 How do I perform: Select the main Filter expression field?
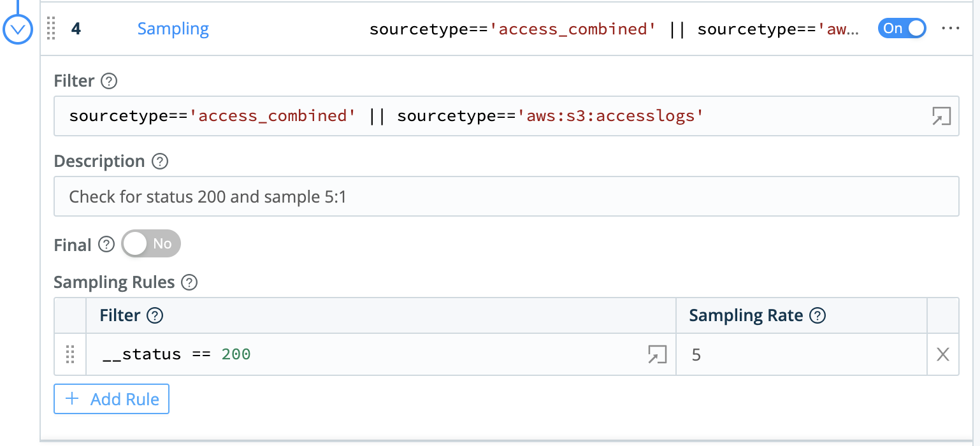click(x=446, y=116)
